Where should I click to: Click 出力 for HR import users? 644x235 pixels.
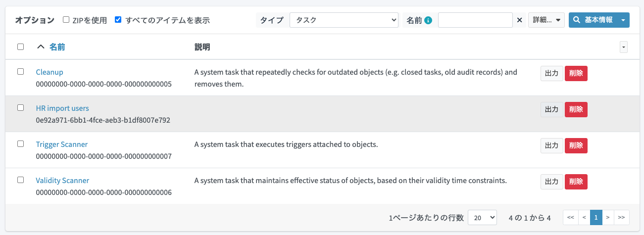coord(551,109)
